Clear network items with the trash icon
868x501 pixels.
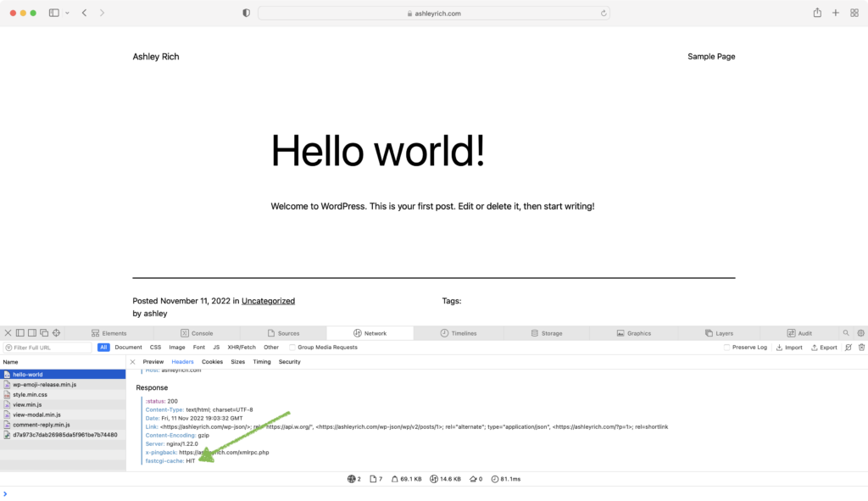[x=862, y=348]
